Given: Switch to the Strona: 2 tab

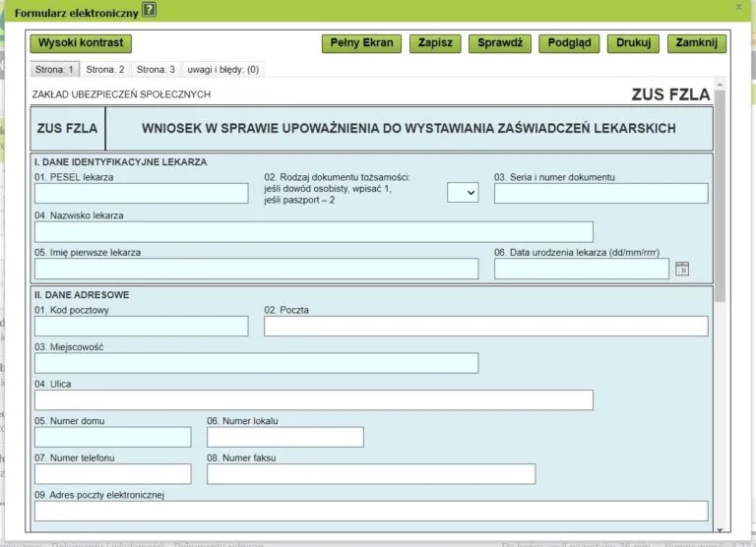Looking at the screenshot, I should (105, 70).
